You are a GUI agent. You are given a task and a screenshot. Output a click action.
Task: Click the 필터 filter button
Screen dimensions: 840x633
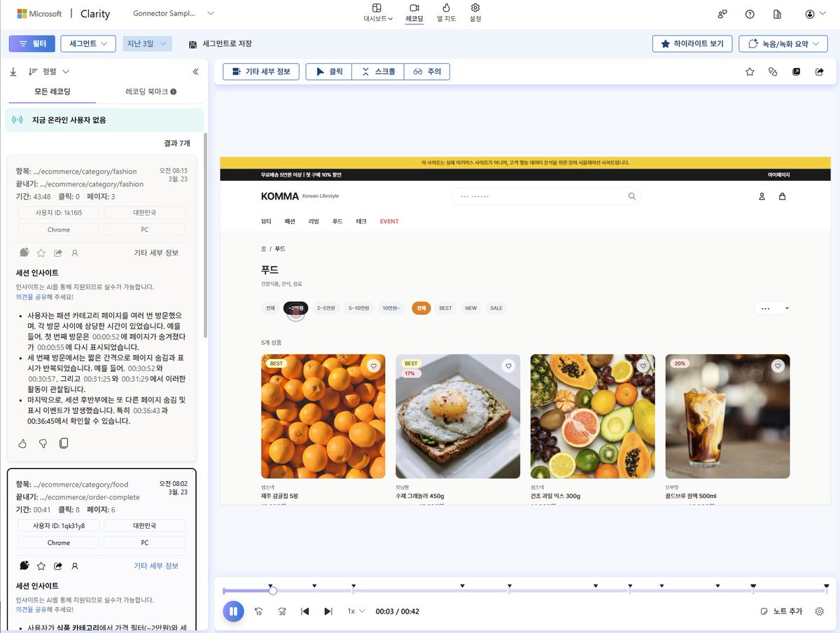32,43
